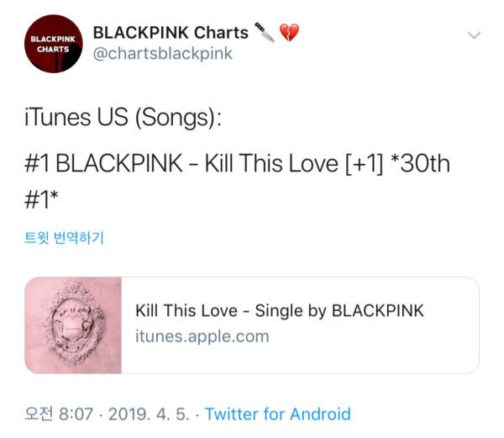
Task: Open the pink Kill This Love album thumbnail
Action: click(73, 325)
